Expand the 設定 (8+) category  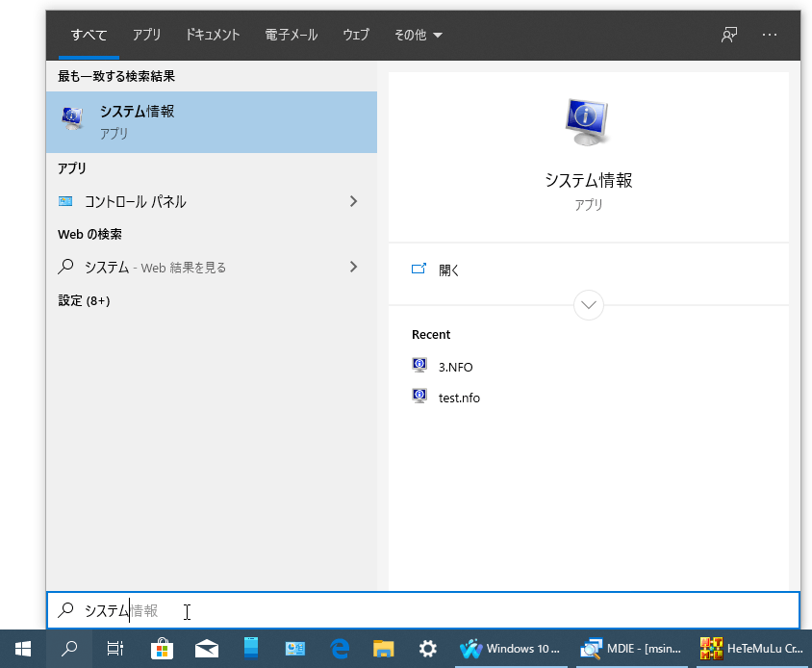pos(84,300)
